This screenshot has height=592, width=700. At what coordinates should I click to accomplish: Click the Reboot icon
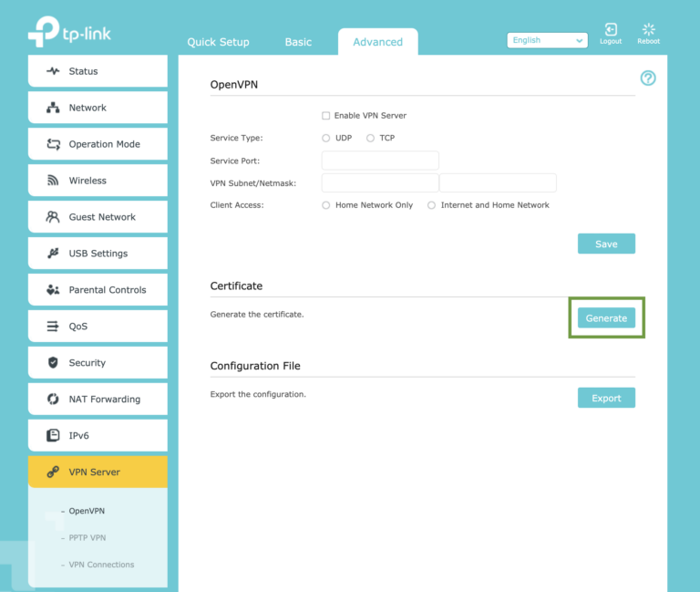(x=649, y=31)
